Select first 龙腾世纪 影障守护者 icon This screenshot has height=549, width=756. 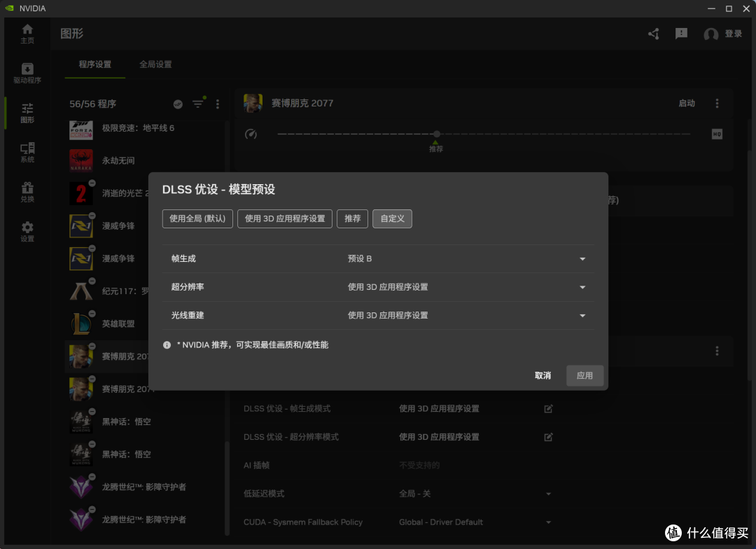pos(81,487)
